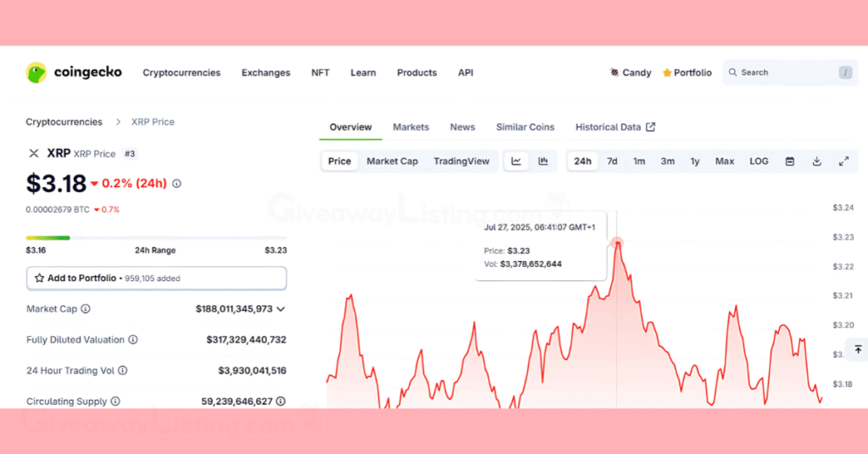Screen dimensions: 868x454
Task: Open the Candy rewards icon
Action: (x=615, y=73)
